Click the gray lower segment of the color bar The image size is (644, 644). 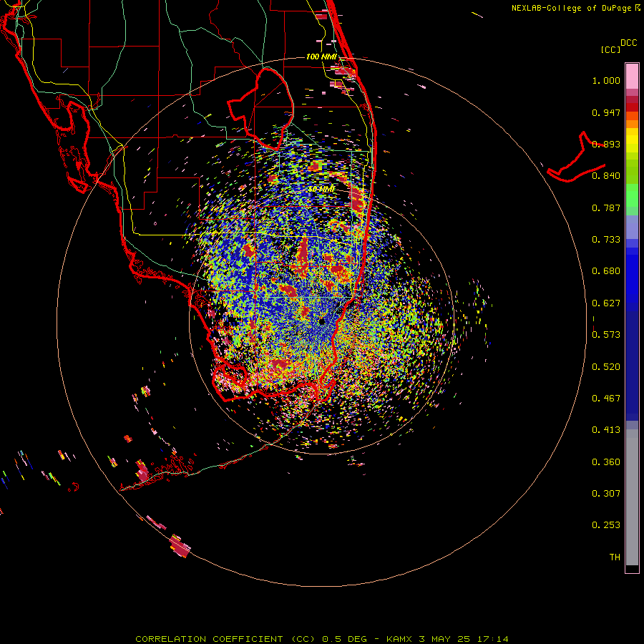click(632, 497)
